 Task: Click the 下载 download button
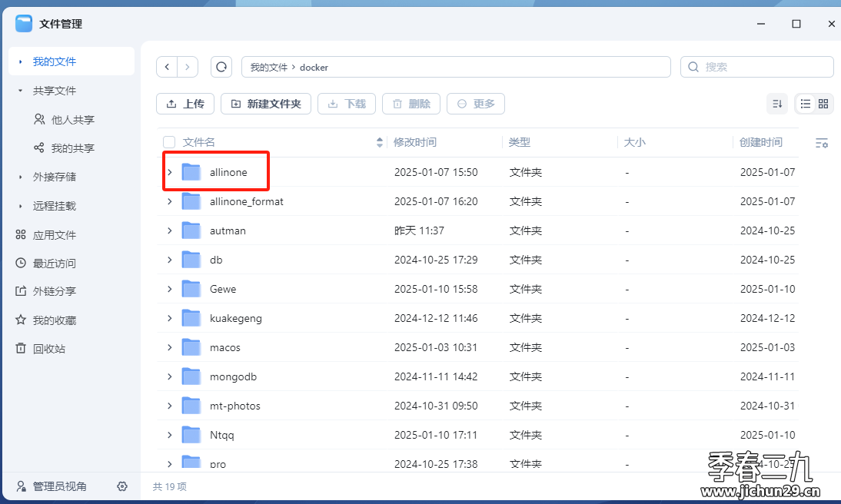coord(347,104)
